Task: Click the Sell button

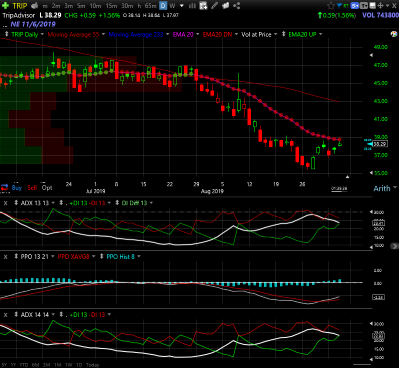Action: (32, 188)
